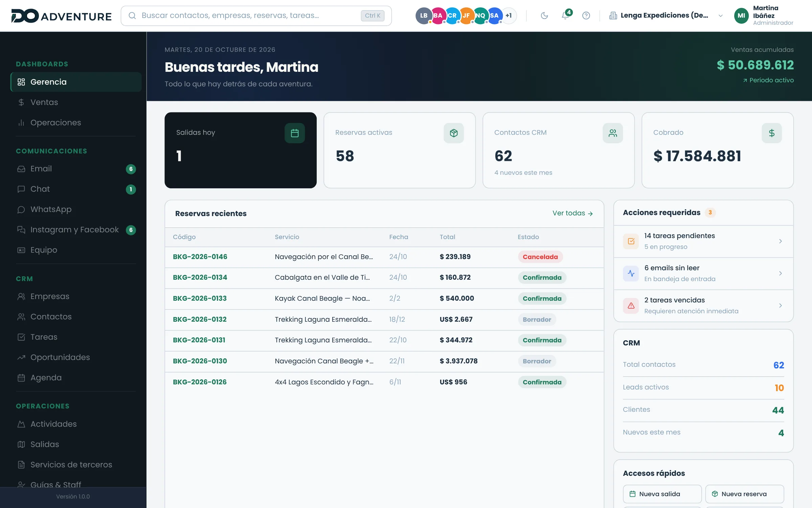Open the notifications bell
The width and height of the screenshot is (812, 508).
566,15
